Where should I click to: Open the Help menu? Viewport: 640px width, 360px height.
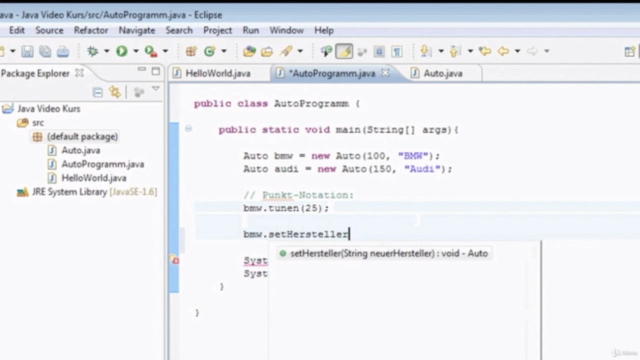tap(324, 30)
